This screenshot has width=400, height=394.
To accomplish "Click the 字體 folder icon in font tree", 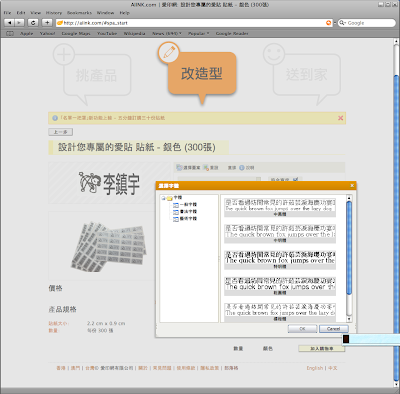I will pyautogui.click(x=170, y=198).
